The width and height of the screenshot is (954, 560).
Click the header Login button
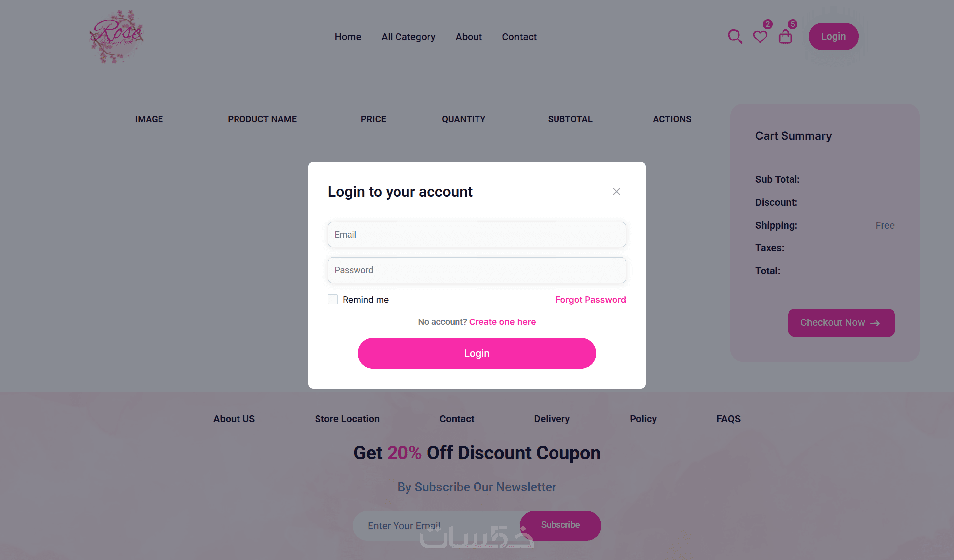[x=833, y=37]
